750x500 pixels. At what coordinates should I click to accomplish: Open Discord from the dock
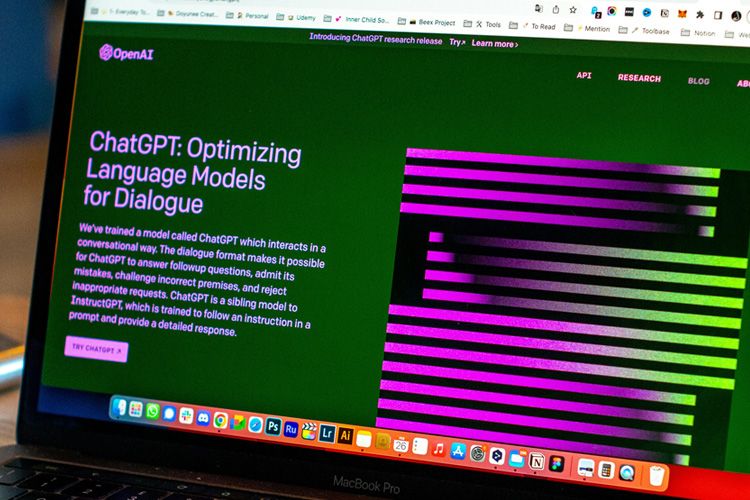[x=203, y=419]
